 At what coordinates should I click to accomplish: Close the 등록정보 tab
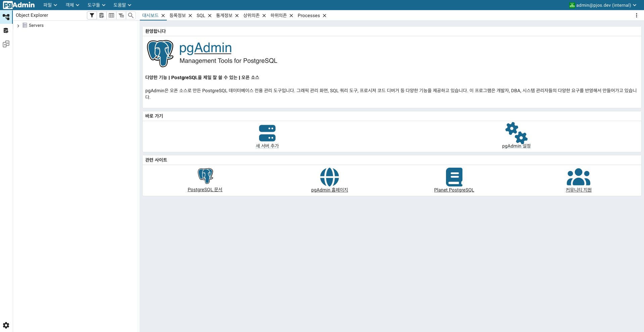pyautogui.click(x=190, y=15)
